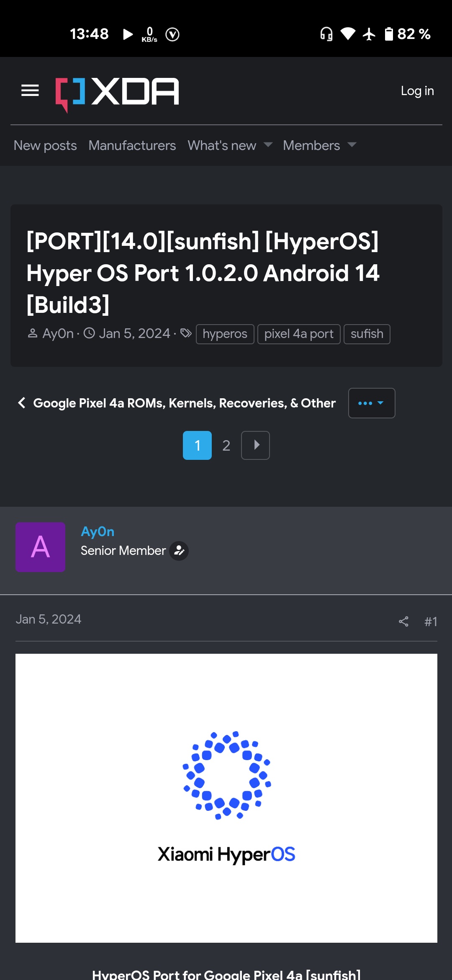Tap the network speed KB/s indicator
This screenshot has width=452, height=980.
tap(149, 35)
